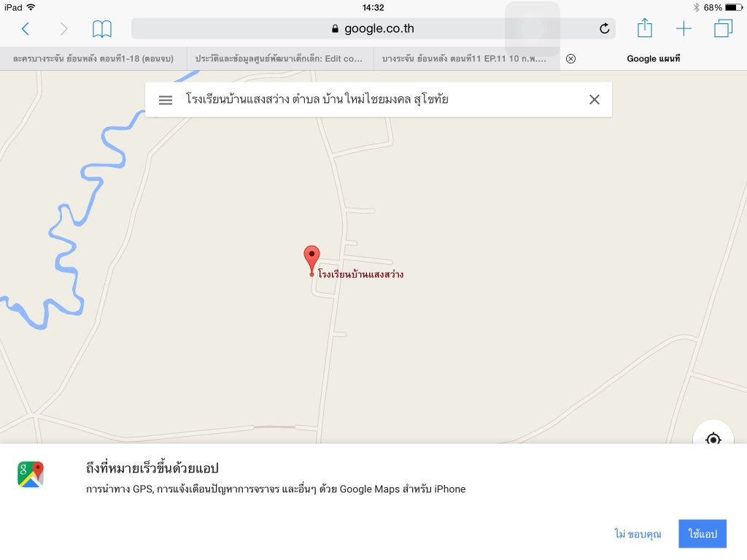747x560 pixels.
Task: Open the Safari bookmarks book icon
Action: click(102, 29)
